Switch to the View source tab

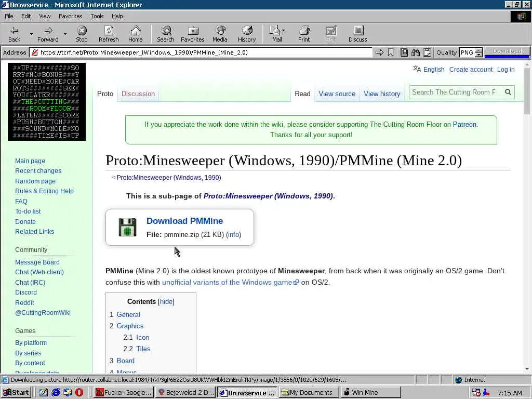337,94
